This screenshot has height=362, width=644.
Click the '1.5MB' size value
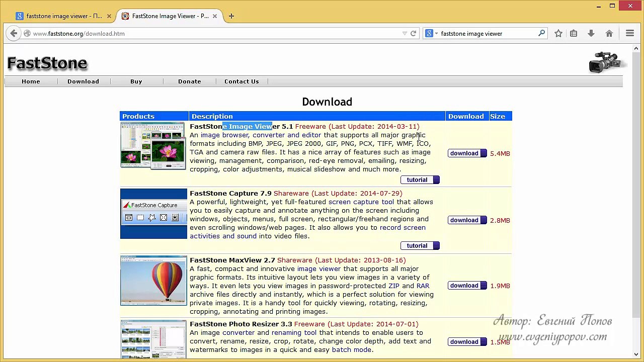[x=500, y=342]
